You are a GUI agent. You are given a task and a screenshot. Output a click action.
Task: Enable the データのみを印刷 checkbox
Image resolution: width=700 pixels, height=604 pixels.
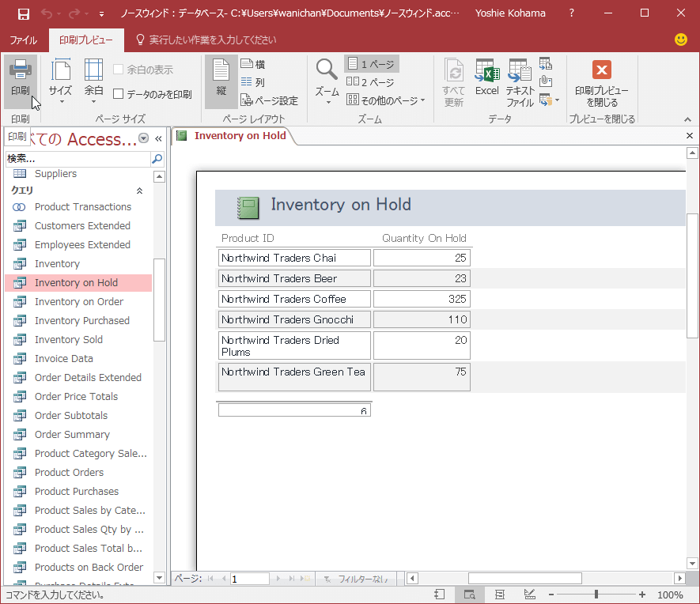coord(153,94)
